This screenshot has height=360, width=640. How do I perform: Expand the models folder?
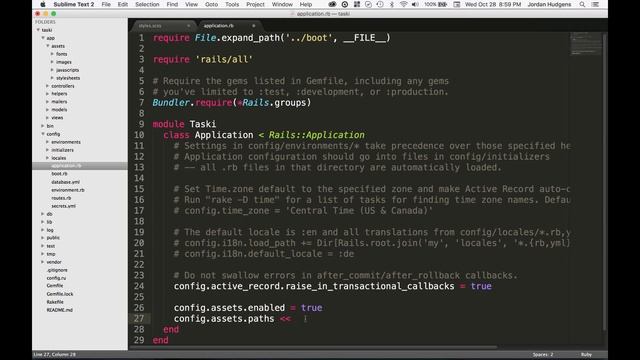point(48,110)
